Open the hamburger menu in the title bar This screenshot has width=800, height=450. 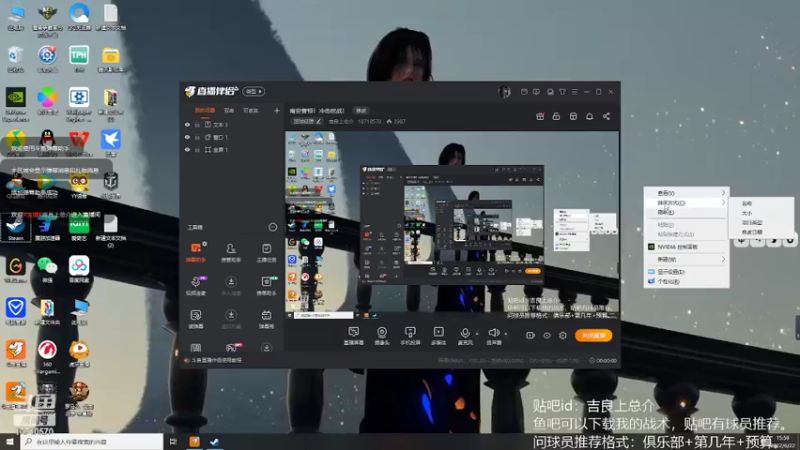coord(574,92)
